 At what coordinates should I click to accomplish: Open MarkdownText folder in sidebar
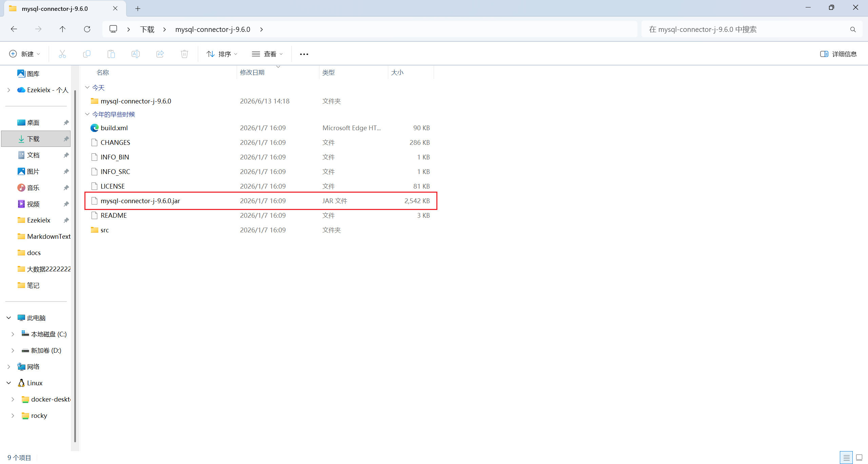point(44,236)
